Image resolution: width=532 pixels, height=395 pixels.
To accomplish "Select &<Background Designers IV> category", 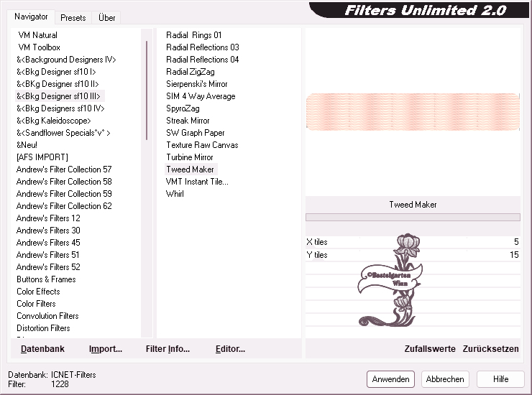I will (66, 60).
